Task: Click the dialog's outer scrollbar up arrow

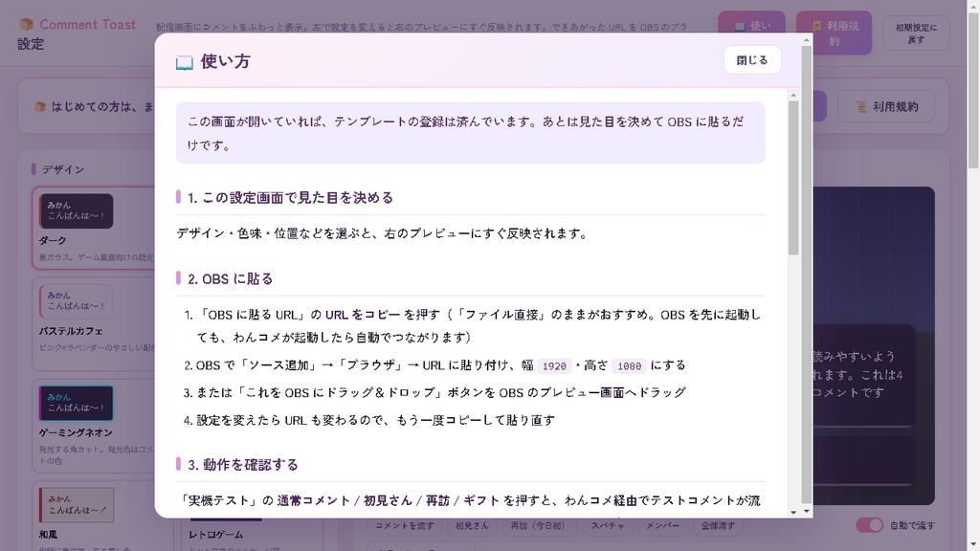Action: [806, 40]
